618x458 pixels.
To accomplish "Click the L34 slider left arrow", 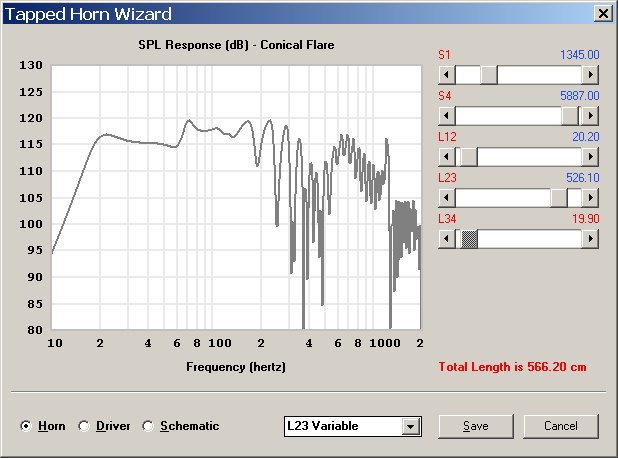I will tap(447, 238).
